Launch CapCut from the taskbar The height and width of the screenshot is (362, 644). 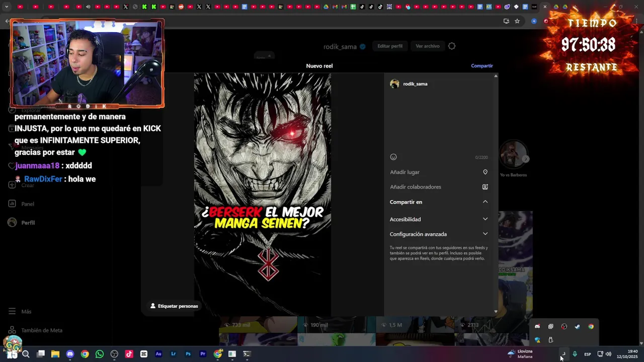[x=144, y=354]
